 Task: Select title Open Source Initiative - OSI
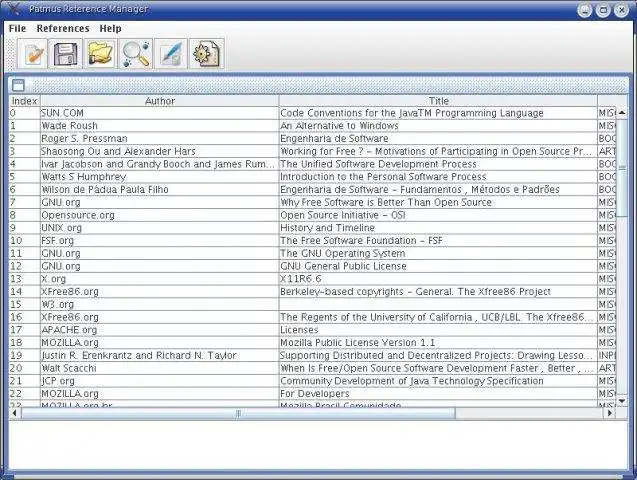(x=438, y=215)
